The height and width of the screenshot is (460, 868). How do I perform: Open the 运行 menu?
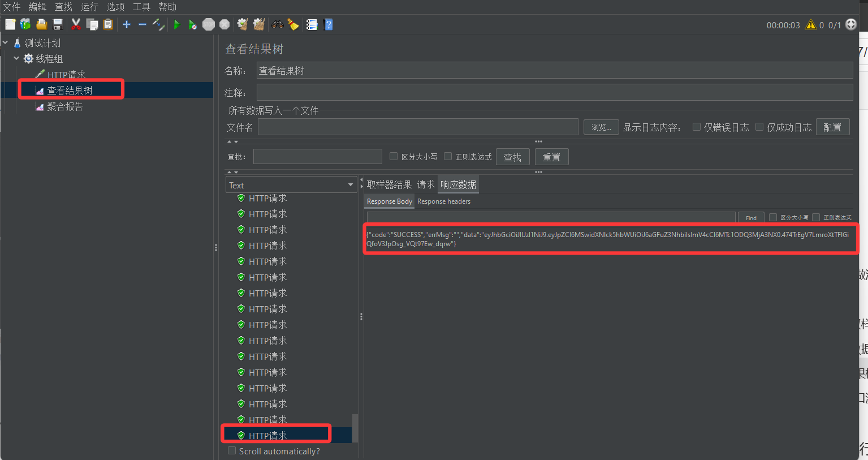tap(89, 7)
